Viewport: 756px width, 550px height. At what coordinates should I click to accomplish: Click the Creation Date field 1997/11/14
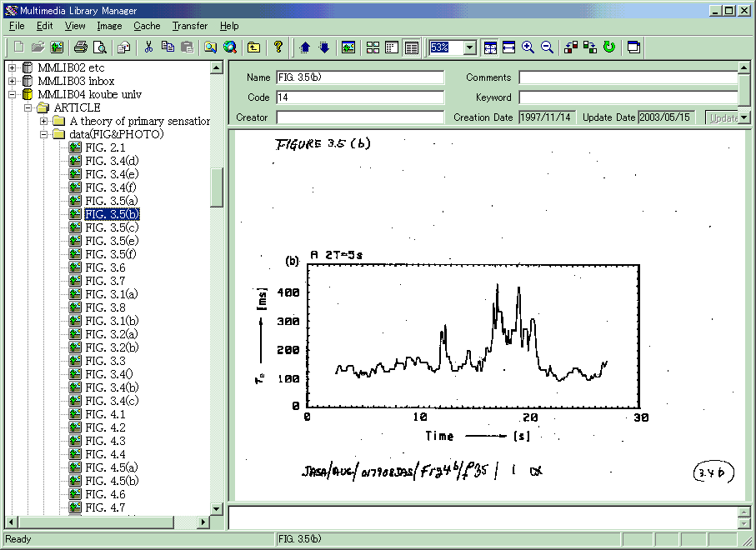(548, 117)
